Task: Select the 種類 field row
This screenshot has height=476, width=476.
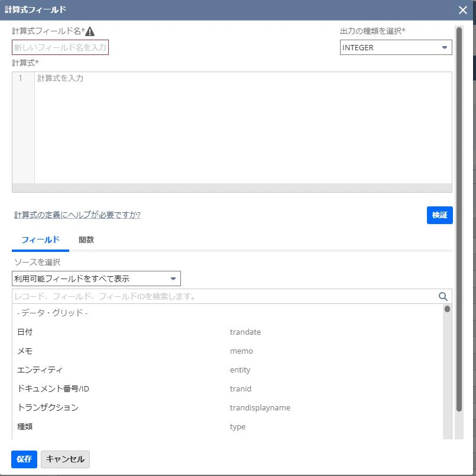Action: (228, 426)
